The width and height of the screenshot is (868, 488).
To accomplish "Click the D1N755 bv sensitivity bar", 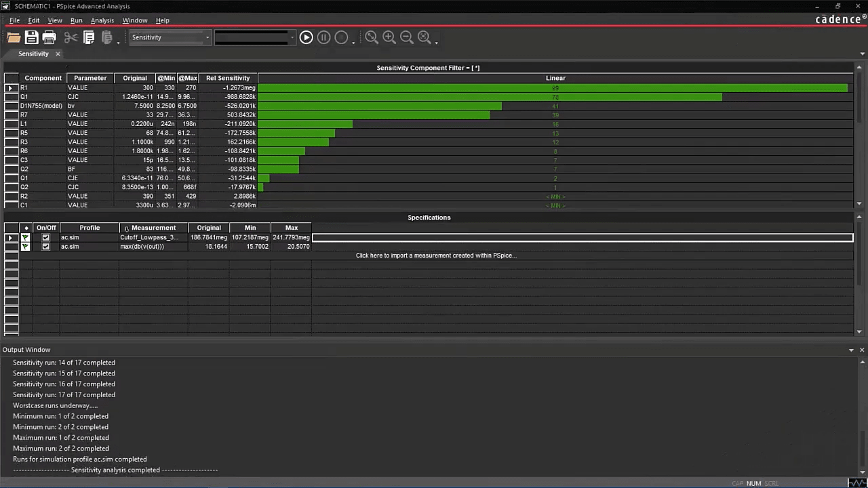I will click(380, 106).
